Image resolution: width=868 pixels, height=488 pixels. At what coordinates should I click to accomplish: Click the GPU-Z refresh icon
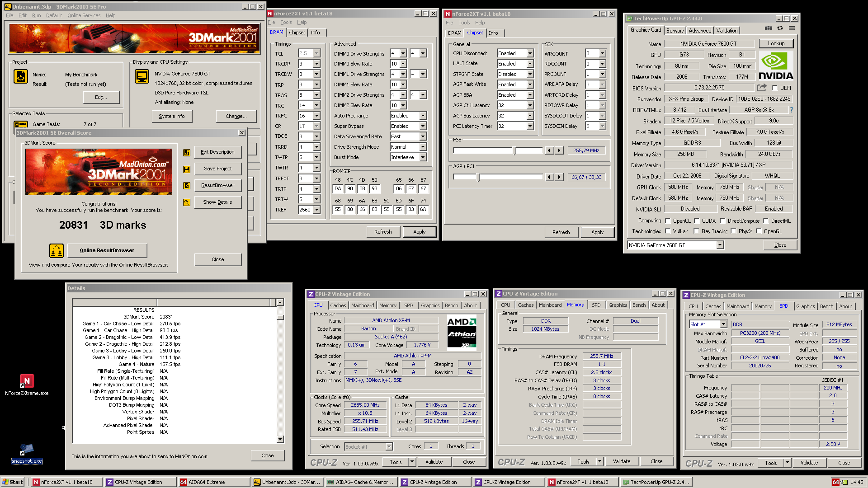pos(780,28)
